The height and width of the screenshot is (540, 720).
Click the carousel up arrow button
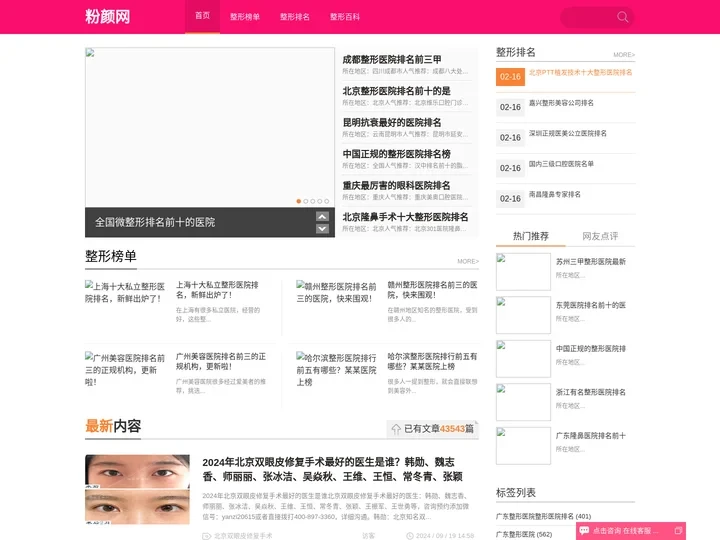pyautogui.click(x=322, y=216)
